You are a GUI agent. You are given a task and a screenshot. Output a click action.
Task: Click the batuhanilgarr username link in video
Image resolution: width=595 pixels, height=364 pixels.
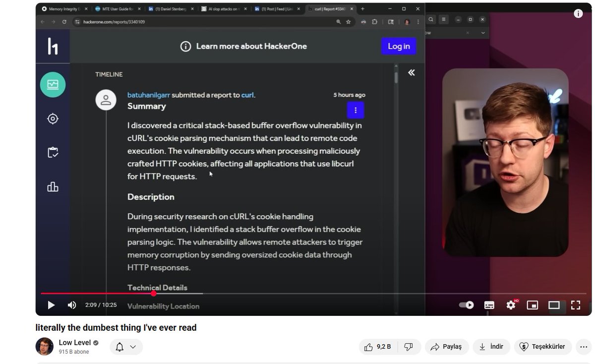[149, 95]
